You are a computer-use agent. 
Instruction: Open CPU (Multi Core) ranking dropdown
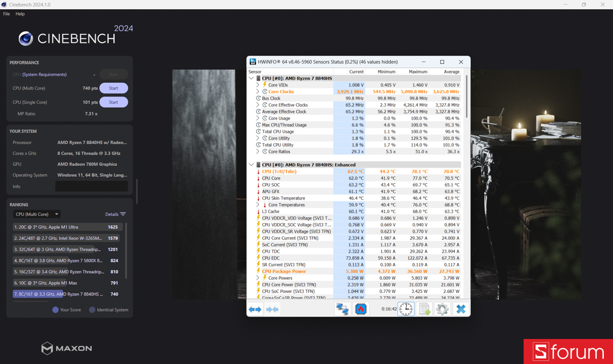click(x=37, y=214)
